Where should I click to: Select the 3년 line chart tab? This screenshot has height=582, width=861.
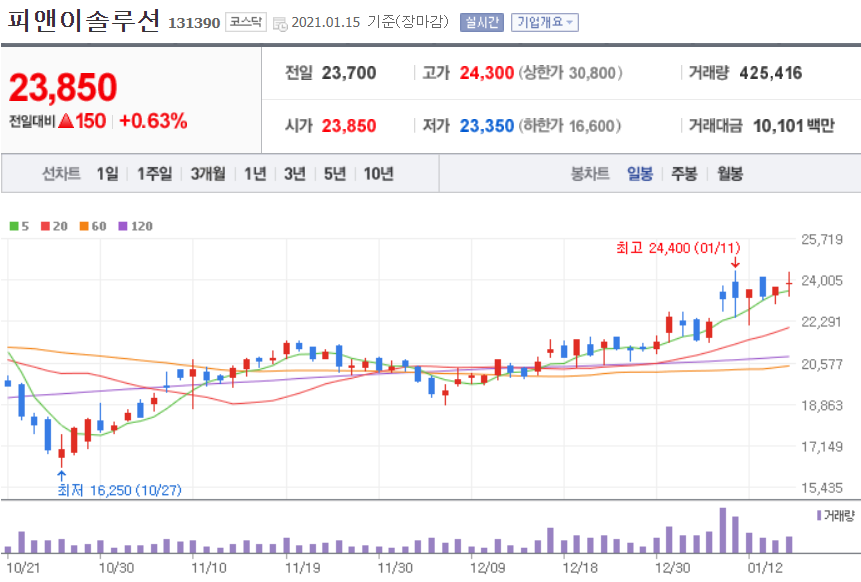(294, 174)
